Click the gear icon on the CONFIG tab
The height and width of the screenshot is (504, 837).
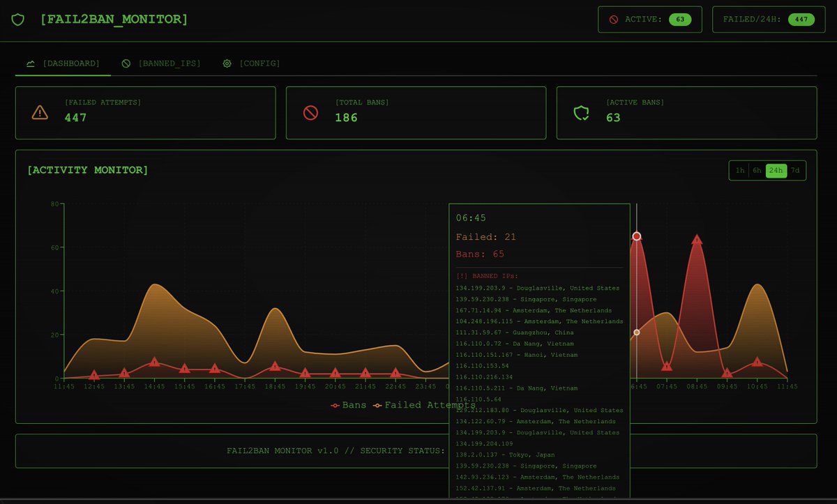[x=227, y=63]
